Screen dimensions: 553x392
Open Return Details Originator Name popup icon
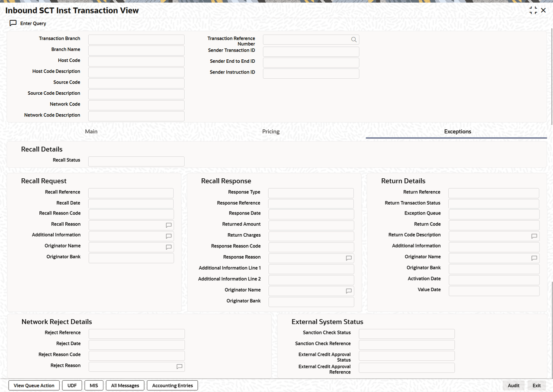pyautogui.click(x=534, y=258)
